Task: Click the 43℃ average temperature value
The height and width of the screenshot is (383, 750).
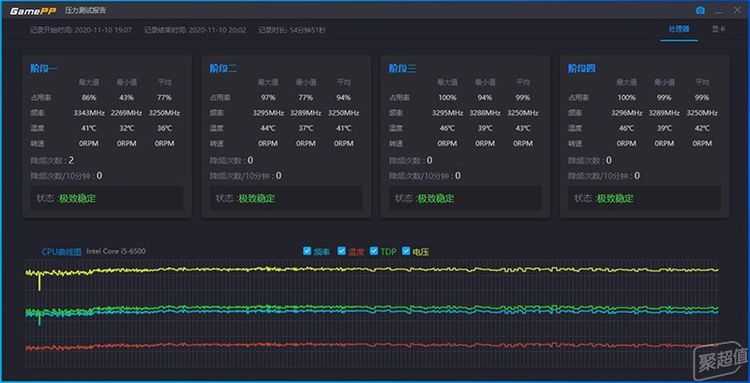Action: (x=523, y=128)
